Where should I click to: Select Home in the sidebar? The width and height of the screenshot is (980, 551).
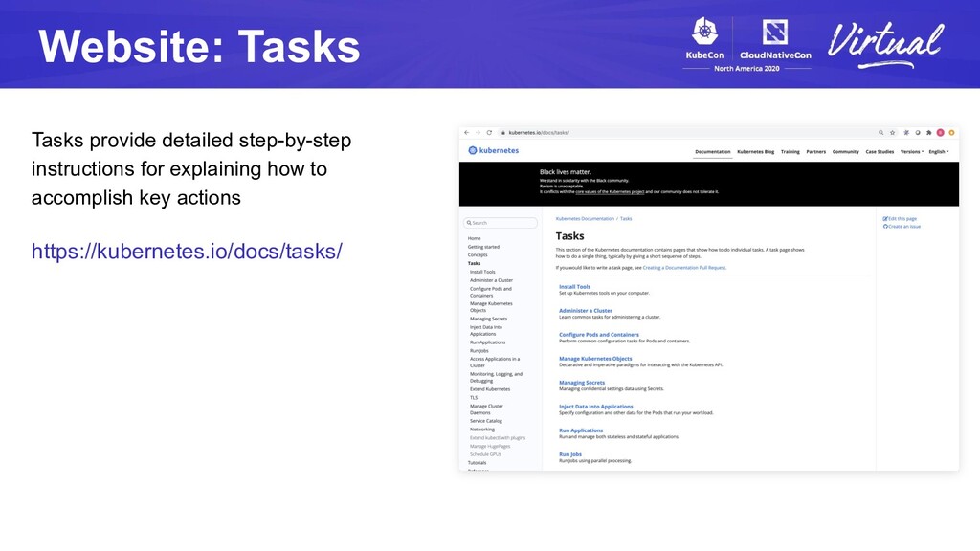pos(475,238)
